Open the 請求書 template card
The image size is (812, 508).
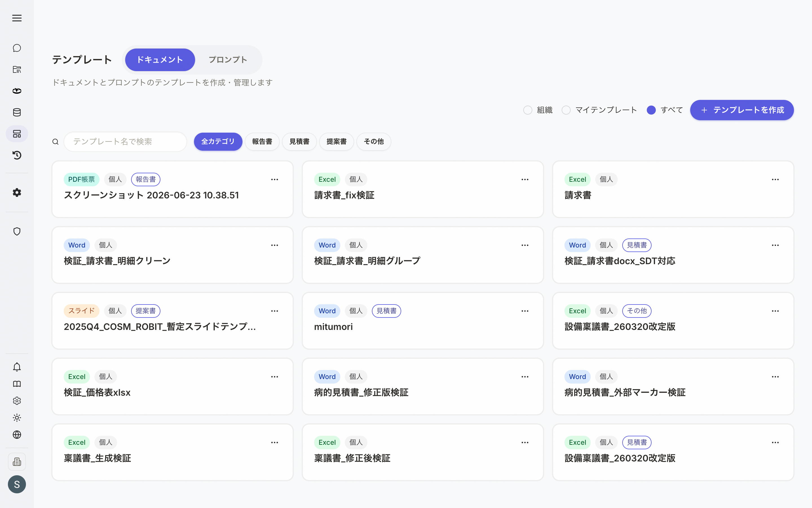click(673, 189)
